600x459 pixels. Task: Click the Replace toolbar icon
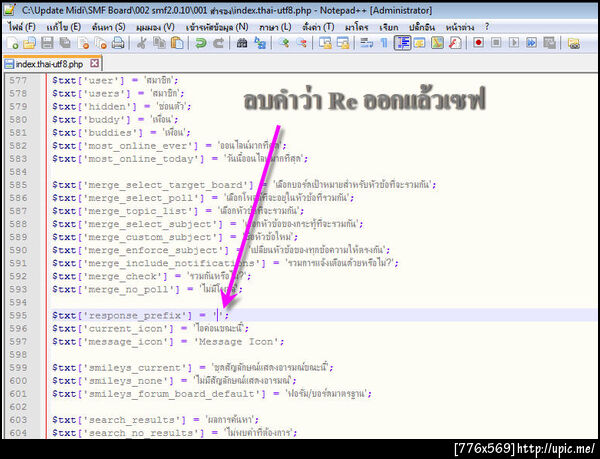click(x=260, y=43)
